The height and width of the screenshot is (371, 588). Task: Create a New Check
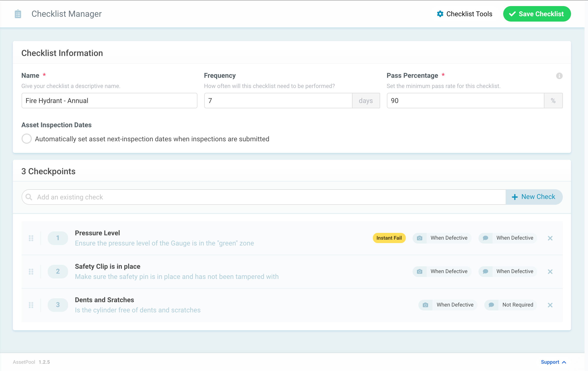(534, 197)
